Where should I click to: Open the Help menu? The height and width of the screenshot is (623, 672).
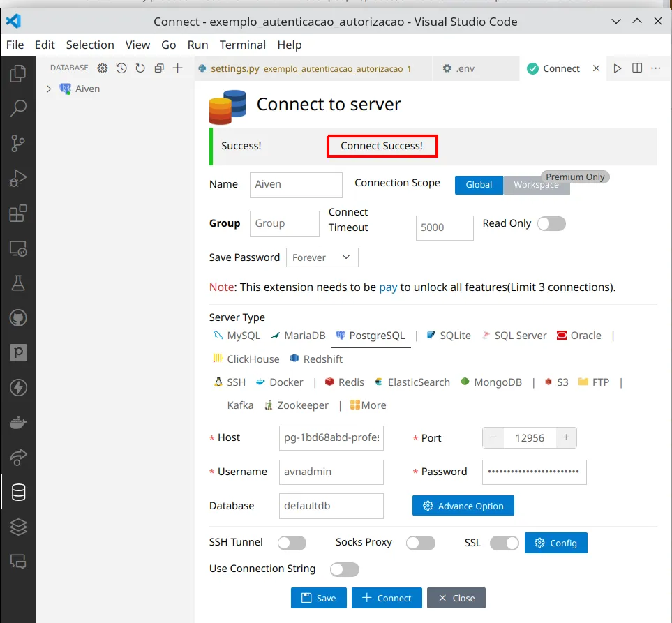(x=290, y=45)
